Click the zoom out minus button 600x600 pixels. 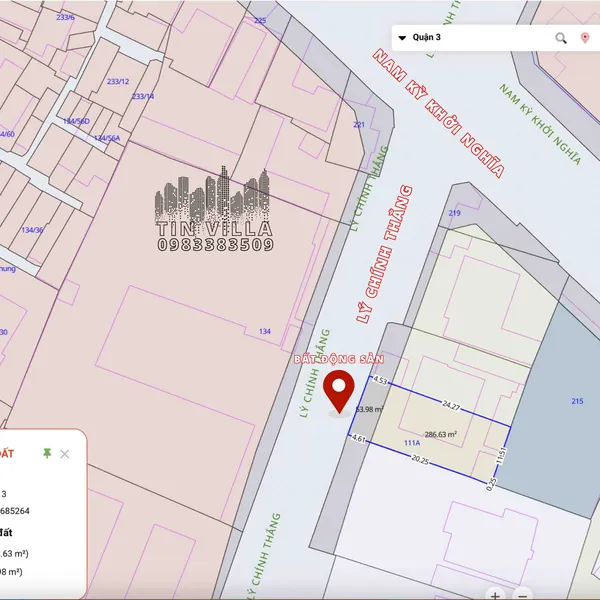point(521,596)
